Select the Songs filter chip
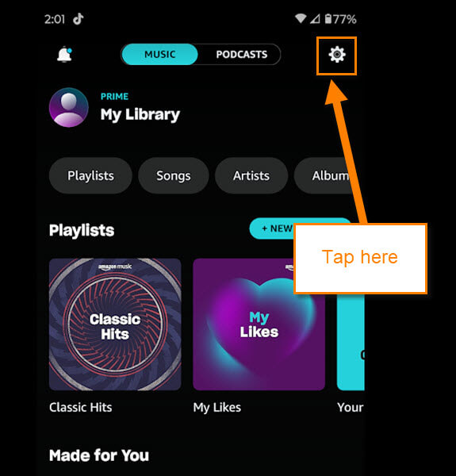 coord(174,176)
